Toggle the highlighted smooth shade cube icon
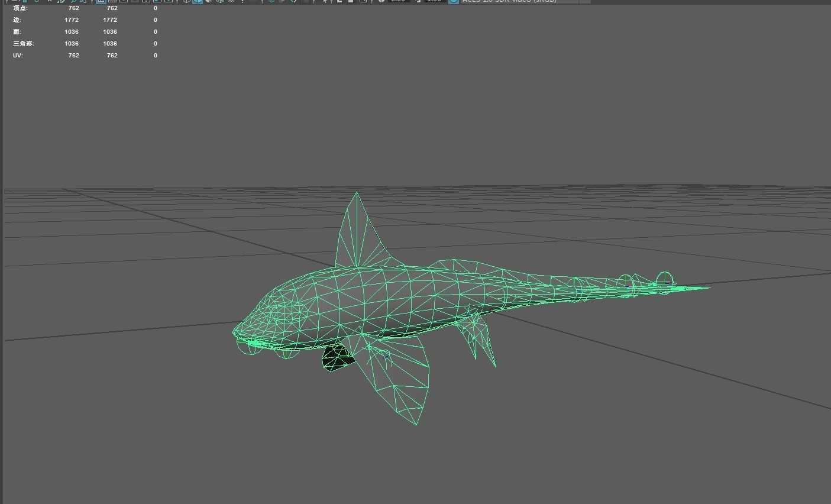 click(x=198, y=1)
